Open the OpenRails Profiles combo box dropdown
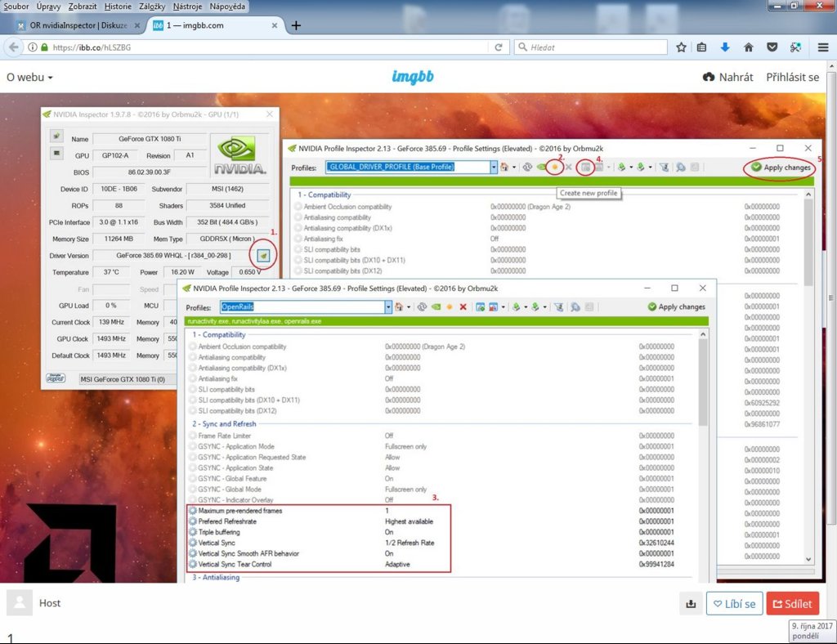This screenshot has height=644, width=837. point(388,306)
